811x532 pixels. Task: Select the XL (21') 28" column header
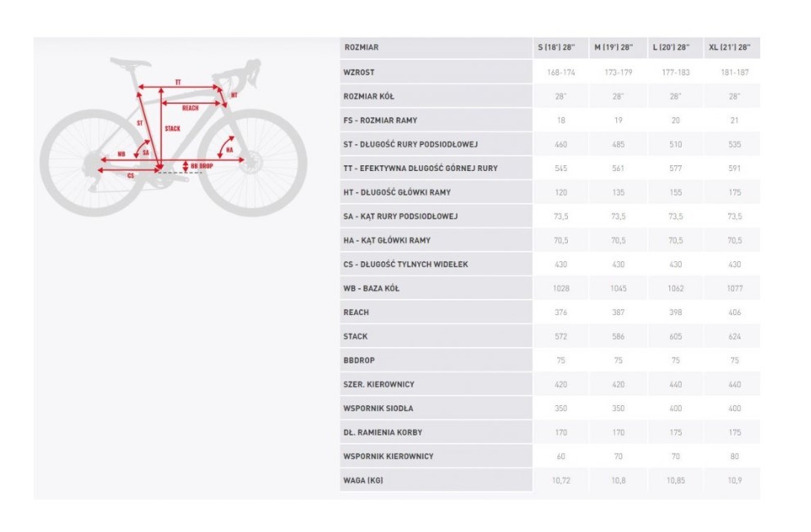pyautogui.click(x=730, y=47)
